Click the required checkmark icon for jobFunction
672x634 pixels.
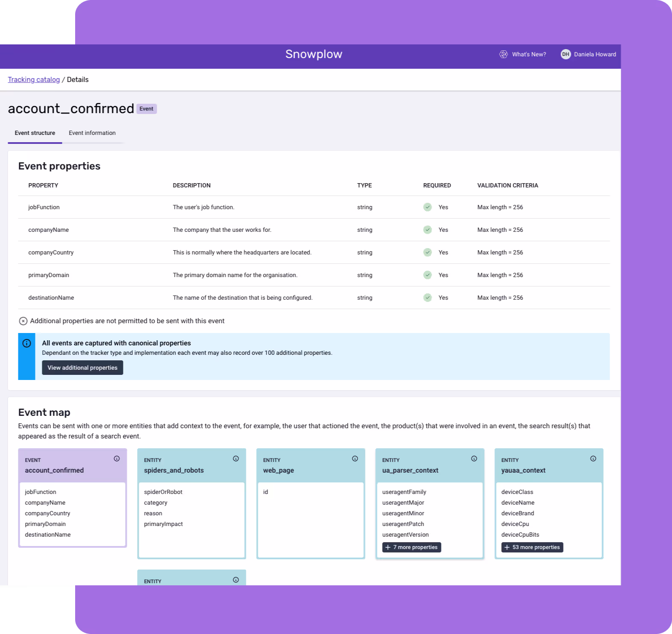427,207
